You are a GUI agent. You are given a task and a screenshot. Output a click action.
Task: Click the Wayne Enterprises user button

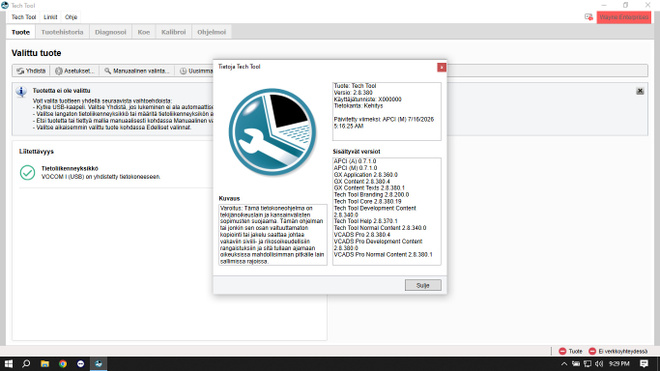pyautogui.click(x=623, y=17)
